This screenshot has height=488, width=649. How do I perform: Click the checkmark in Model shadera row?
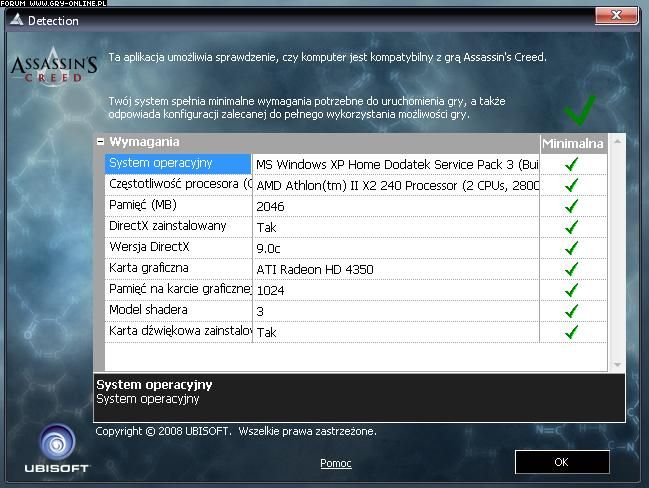pos(572,311)
